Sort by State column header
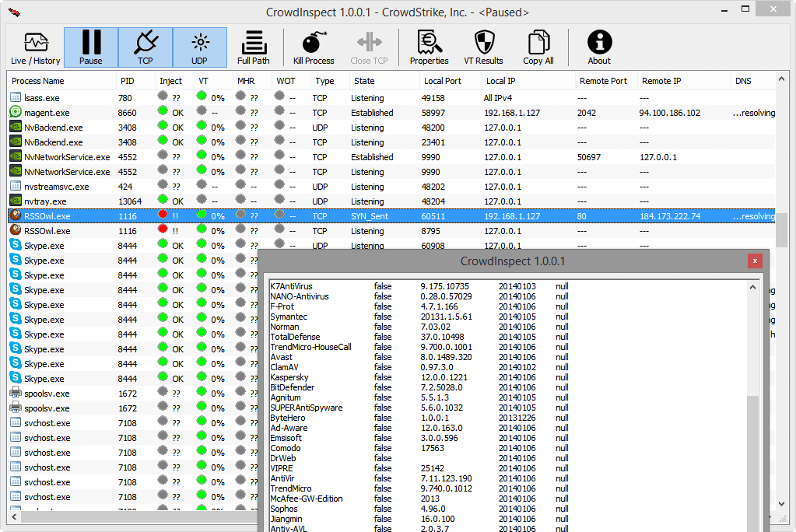Screen dimensions: 796x532 364,81
